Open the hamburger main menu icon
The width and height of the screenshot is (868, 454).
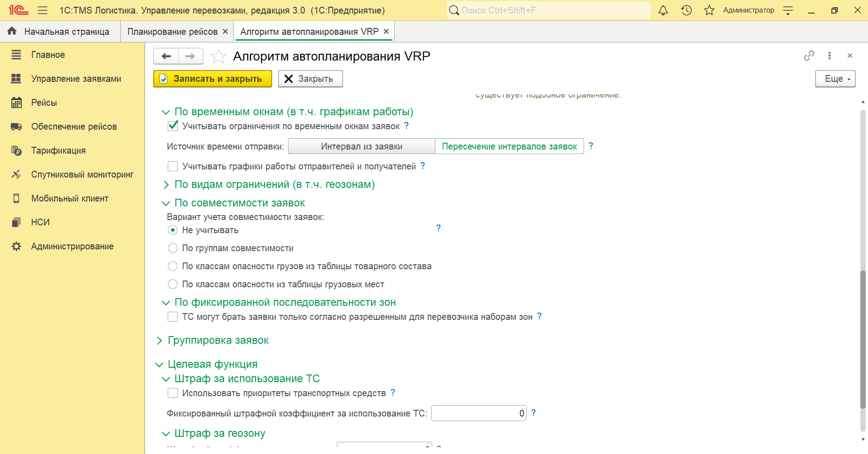coord(42,10)
